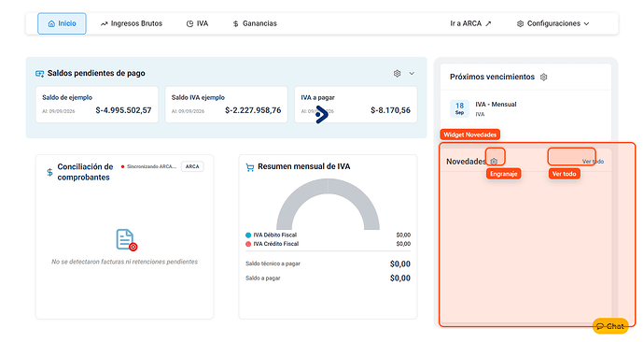644x342 pixels.
Task: Open the IVA navigation tab
Action: [x=197, y=23]
